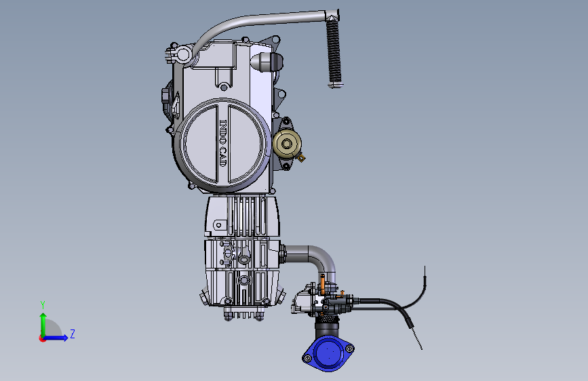This screenshot has width=588, height=381.
Task: Select the carburetor assembly
Action: (324, 300)
